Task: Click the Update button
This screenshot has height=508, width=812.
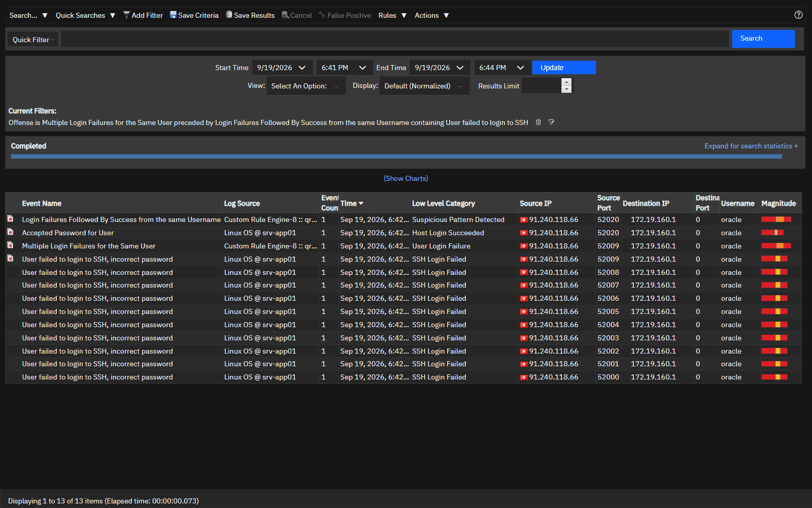Action: point(564,68)
